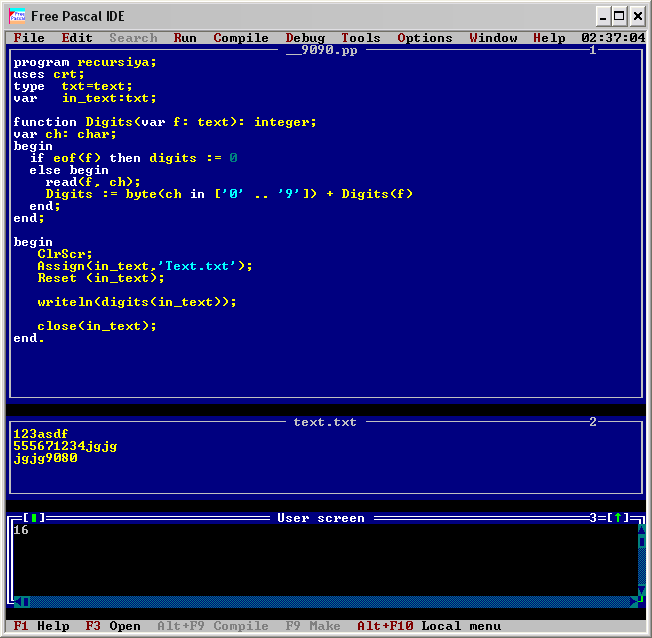Click the Free Pascal IDE title bar icon
The height and width of the screenshot is (638, 652).
(17, 16)
